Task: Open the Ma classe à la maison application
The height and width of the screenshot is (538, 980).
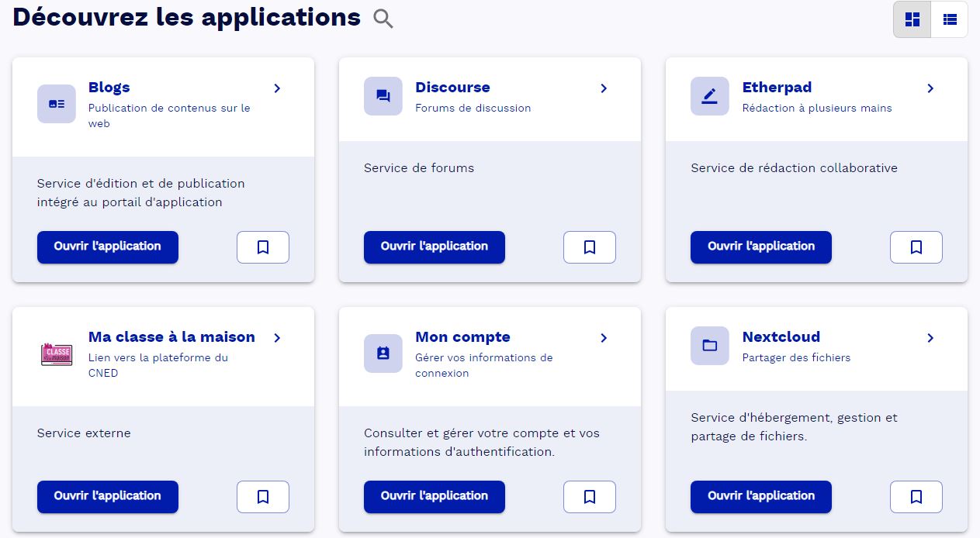Action: tap(108, 497)
